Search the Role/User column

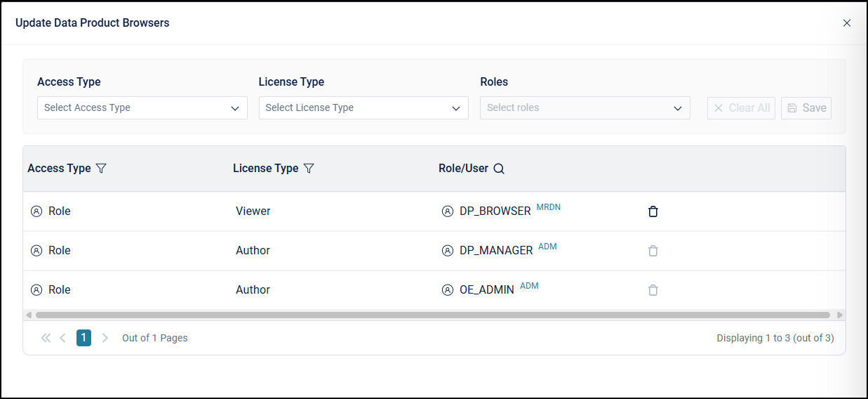499,169
